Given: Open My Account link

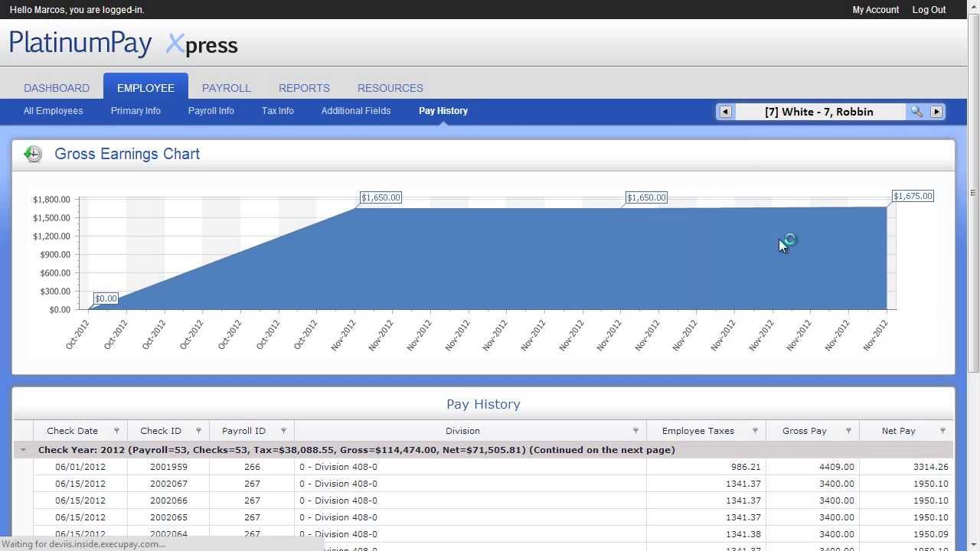Looking at the screenshot, I should point(875,10).
